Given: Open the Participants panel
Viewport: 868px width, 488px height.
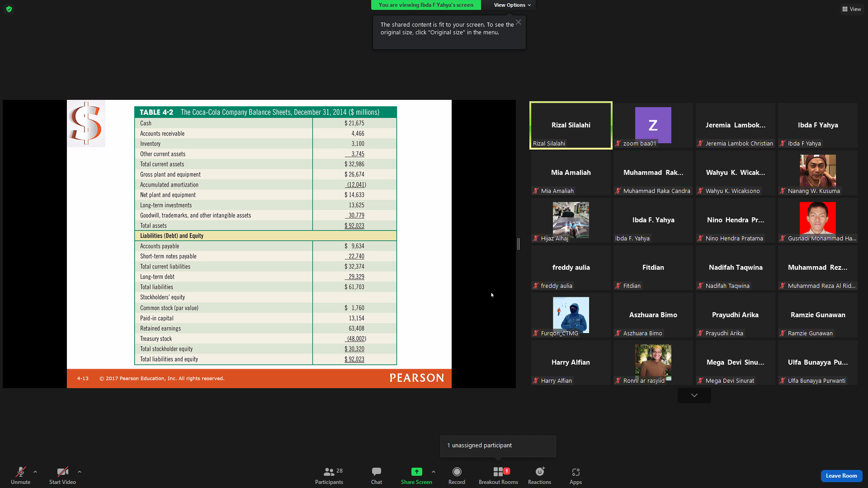Looking at the screenshot, I should pyautogui.click(x=329, y=475).
